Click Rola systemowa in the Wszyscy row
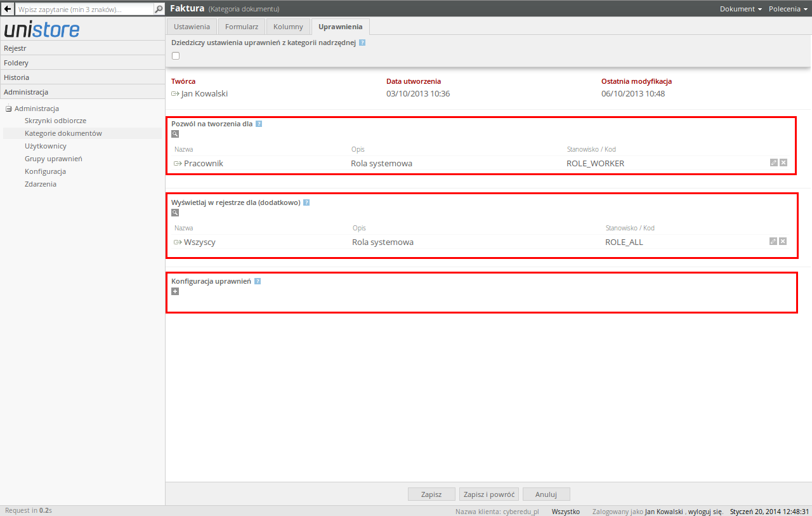 pos(383,242)
